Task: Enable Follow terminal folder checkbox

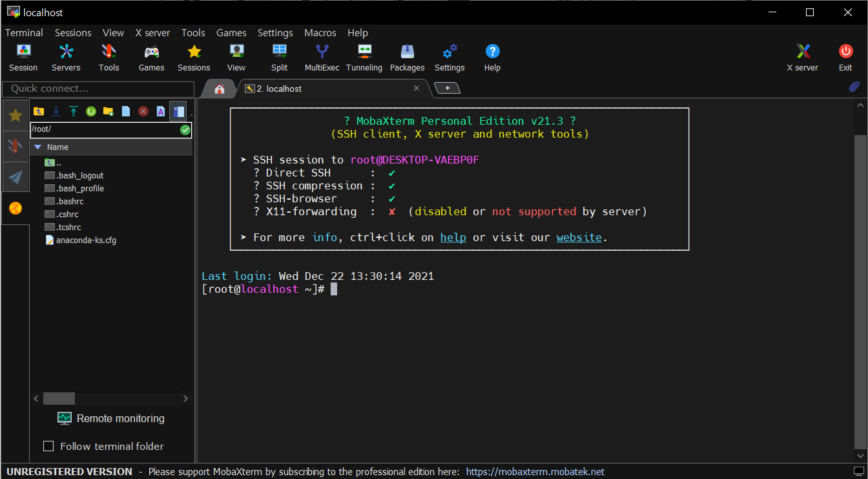Action: [x=48, y=446]
